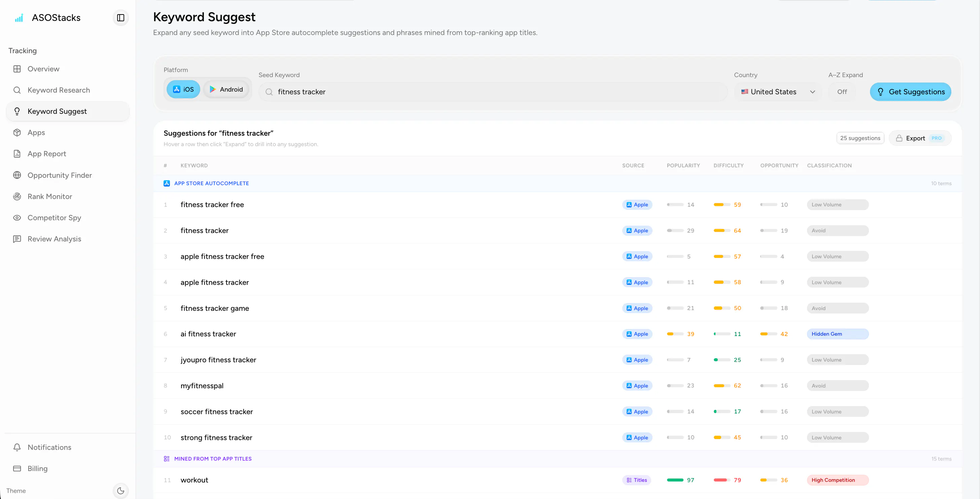Click the 25 suggestions badge
980x499 pixels.
pos(860,138)
